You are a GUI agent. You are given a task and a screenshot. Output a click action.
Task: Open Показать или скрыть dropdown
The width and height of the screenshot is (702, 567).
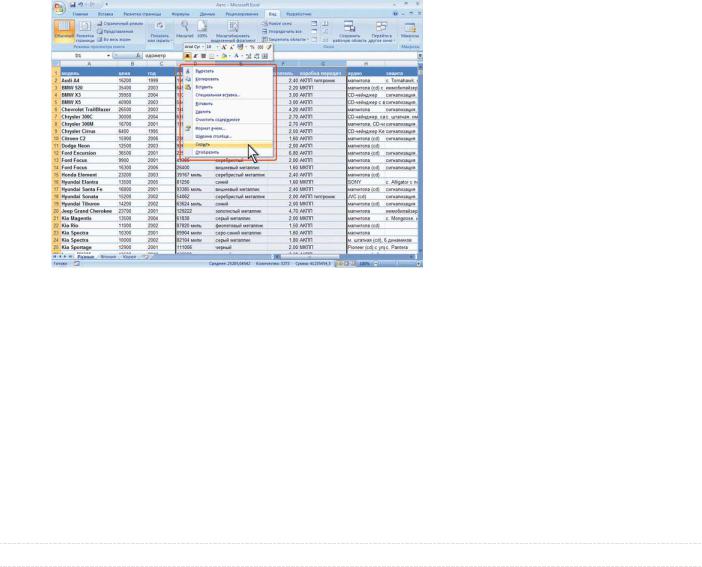(x=159, y=31)
